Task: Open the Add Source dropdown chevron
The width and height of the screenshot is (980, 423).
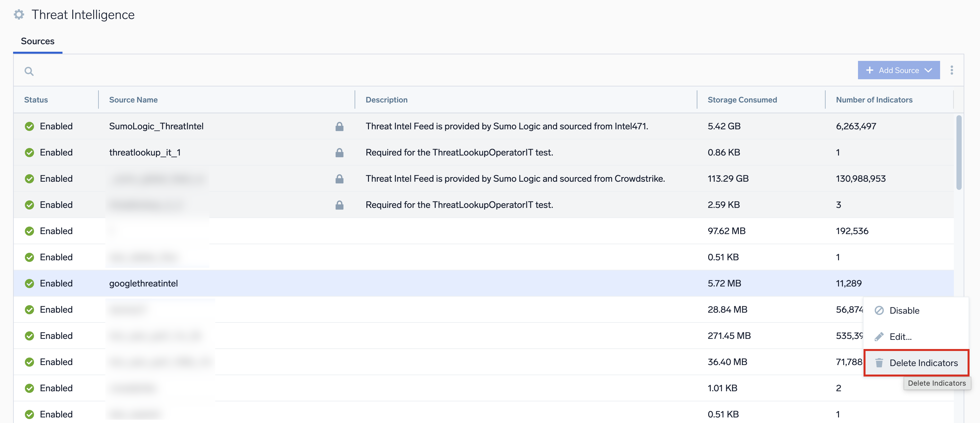Action: click(x=928, y=70)
